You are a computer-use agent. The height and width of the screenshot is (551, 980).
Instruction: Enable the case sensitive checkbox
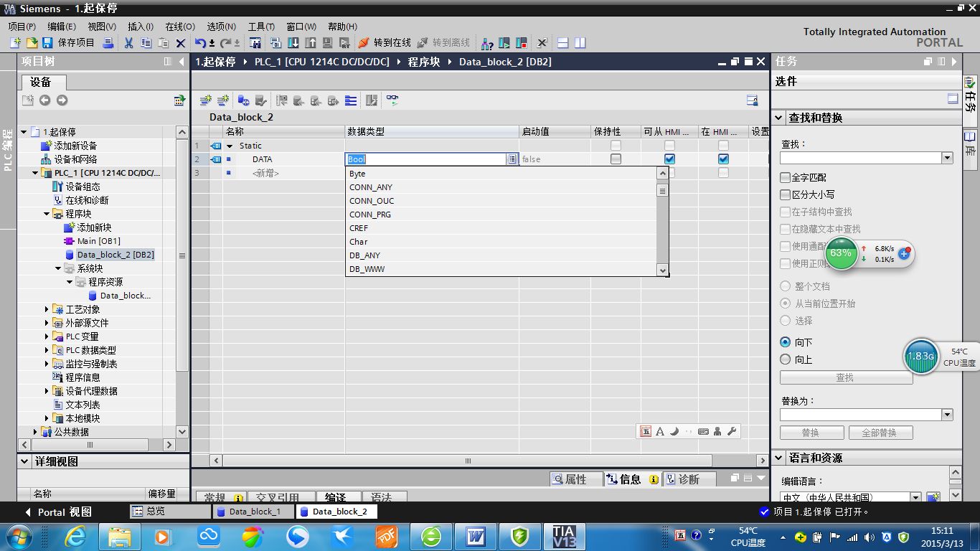click(785, 194)
